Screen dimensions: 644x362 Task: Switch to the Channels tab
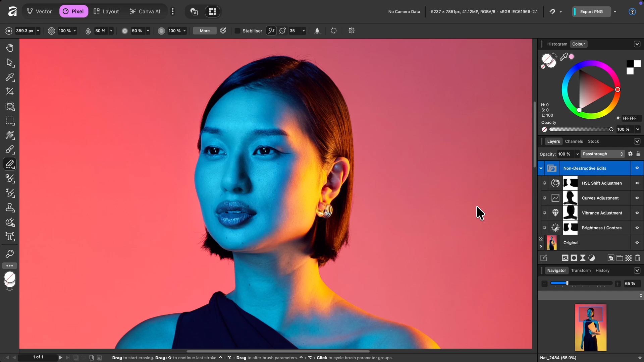coord(574,141)
